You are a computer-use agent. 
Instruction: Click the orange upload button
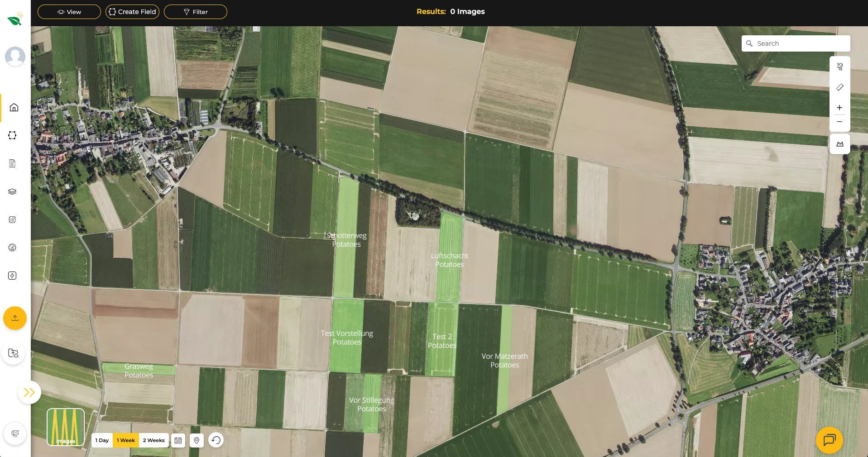coord(15,318)
